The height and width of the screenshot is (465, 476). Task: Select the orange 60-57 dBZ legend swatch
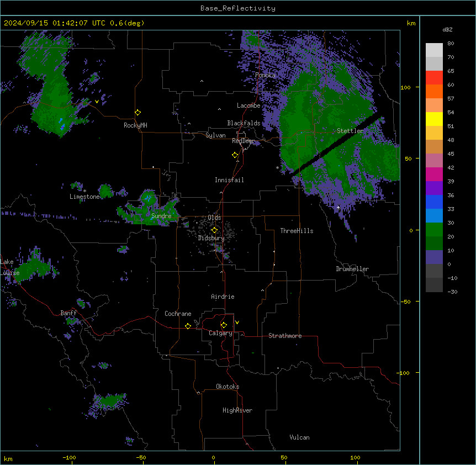(434, 91)
